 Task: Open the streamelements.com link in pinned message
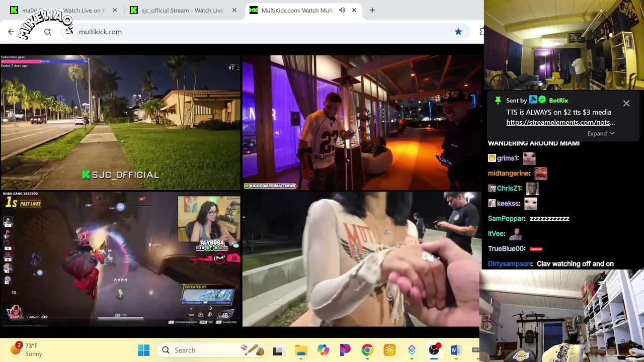click(560, 122)
